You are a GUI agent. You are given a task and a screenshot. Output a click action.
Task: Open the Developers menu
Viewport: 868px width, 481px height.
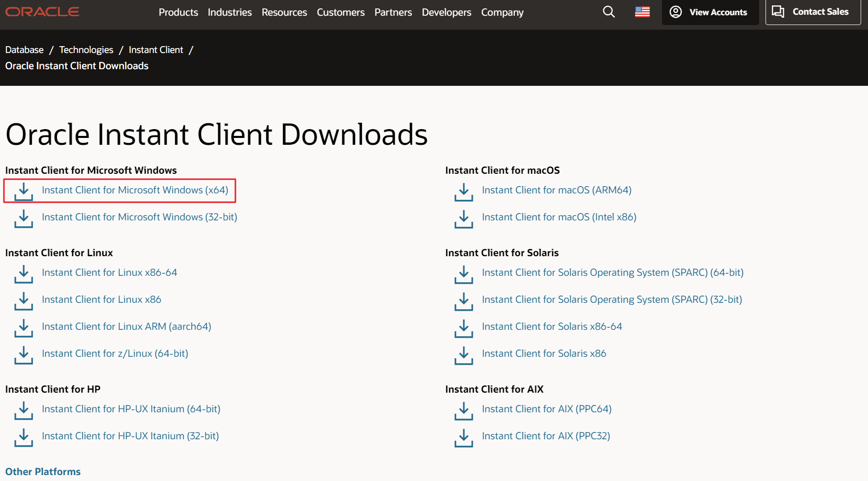pos(447,12)
